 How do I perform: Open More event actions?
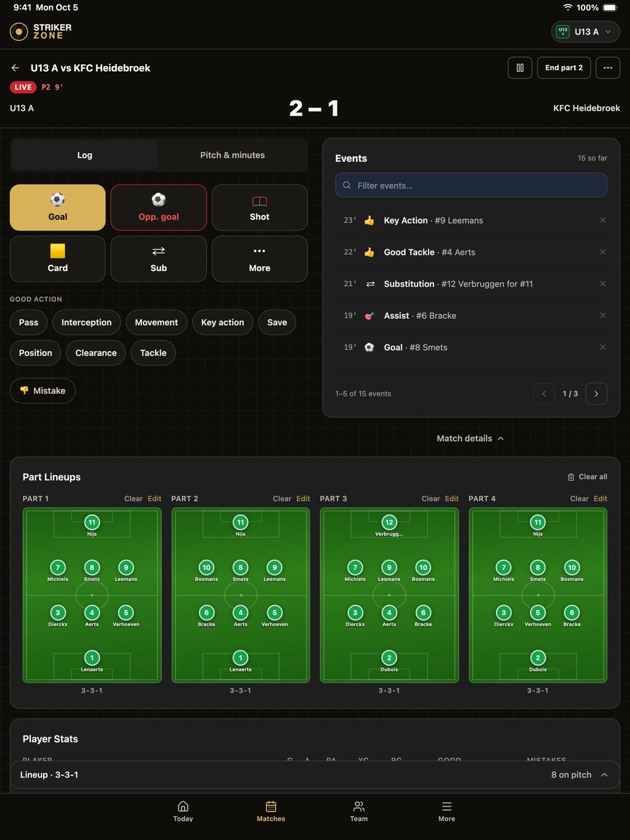pos(260,259)
